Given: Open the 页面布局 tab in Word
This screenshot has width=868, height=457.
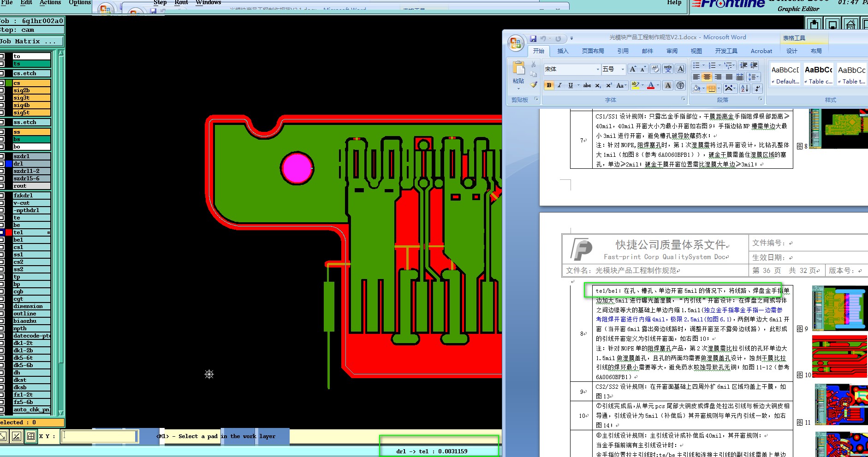Looking at the screenshot, I should [593, 51].
